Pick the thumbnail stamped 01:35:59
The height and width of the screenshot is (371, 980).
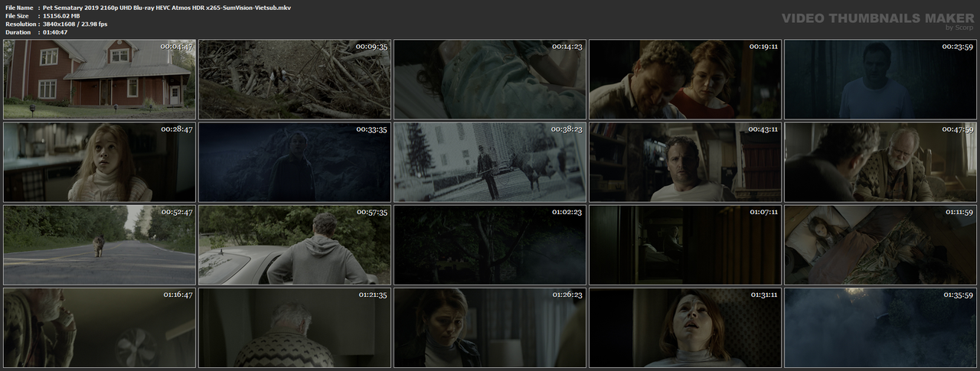880,327
